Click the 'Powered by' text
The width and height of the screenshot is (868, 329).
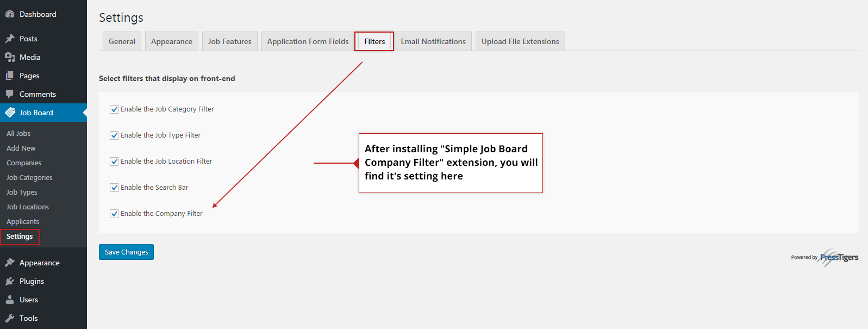coord(804,257)
